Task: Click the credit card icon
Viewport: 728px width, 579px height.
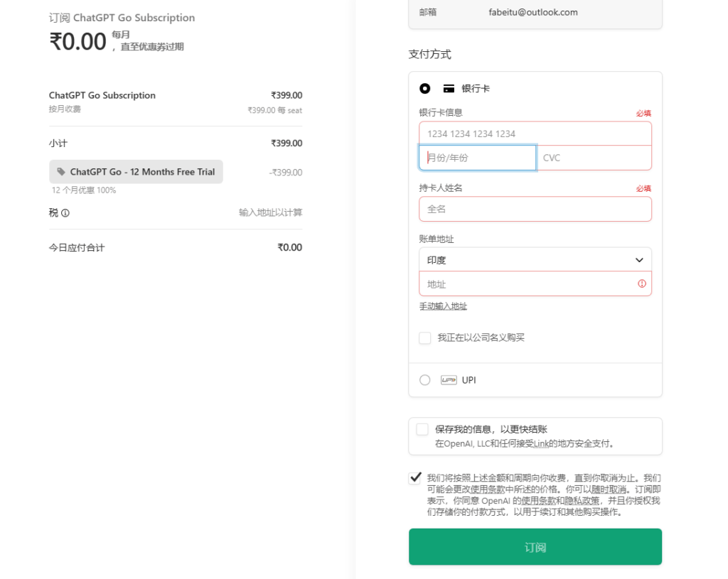Action: click(x=449, y=89)
